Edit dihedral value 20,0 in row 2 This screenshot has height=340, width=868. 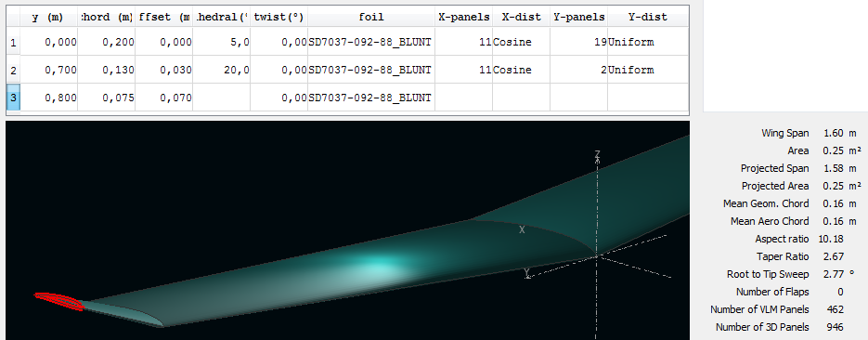click(x=222, y=71)
